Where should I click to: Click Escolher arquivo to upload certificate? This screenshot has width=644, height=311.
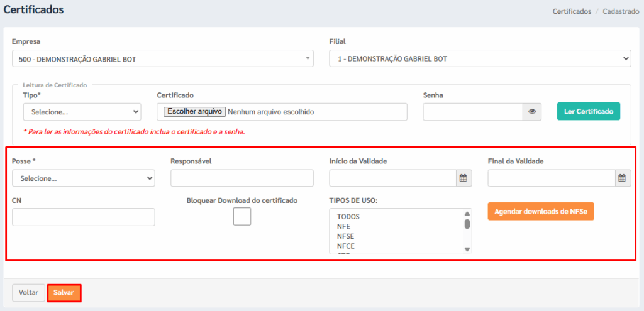tap(194, 112)
